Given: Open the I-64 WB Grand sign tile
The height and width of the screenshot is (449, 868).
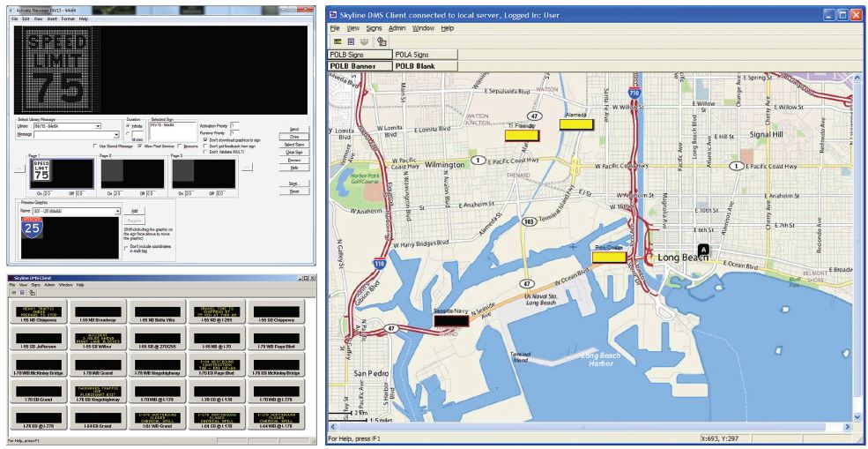Looking at the screenshot, I should pos(158,417).
